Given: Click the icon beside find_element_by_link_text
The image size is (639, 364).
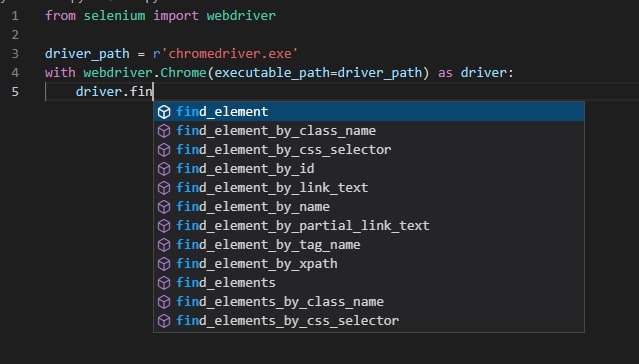Looking at the screenshot, I should [164, 188].
